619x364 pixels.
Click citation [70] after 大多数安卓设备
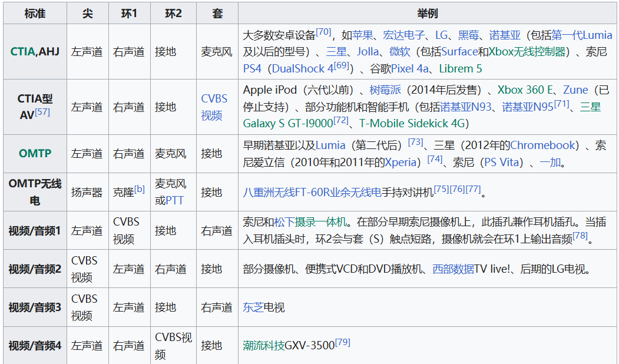(323, 32)
